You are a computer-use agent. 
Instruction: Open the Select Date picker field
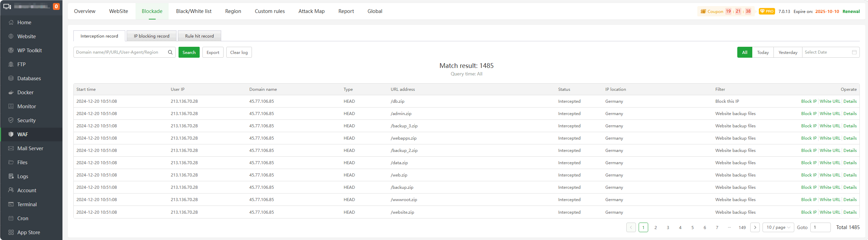pos(826,52)
